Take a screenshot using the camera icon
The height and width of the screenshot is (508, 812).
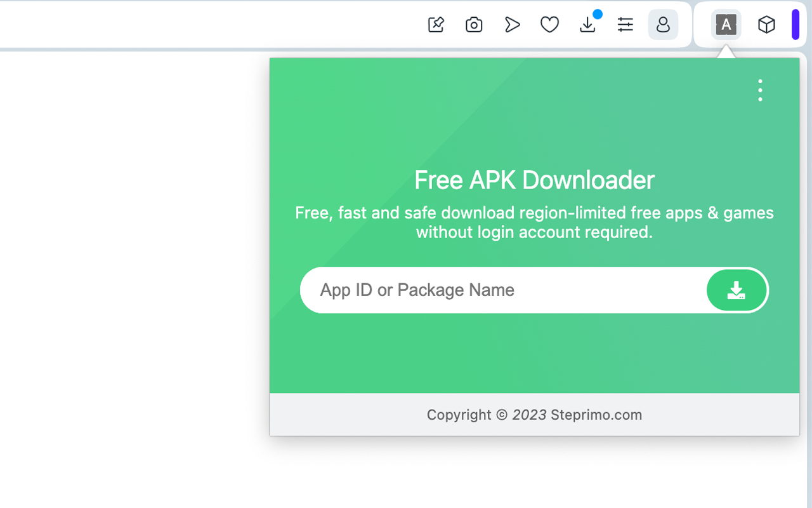[x=474, y=24]
